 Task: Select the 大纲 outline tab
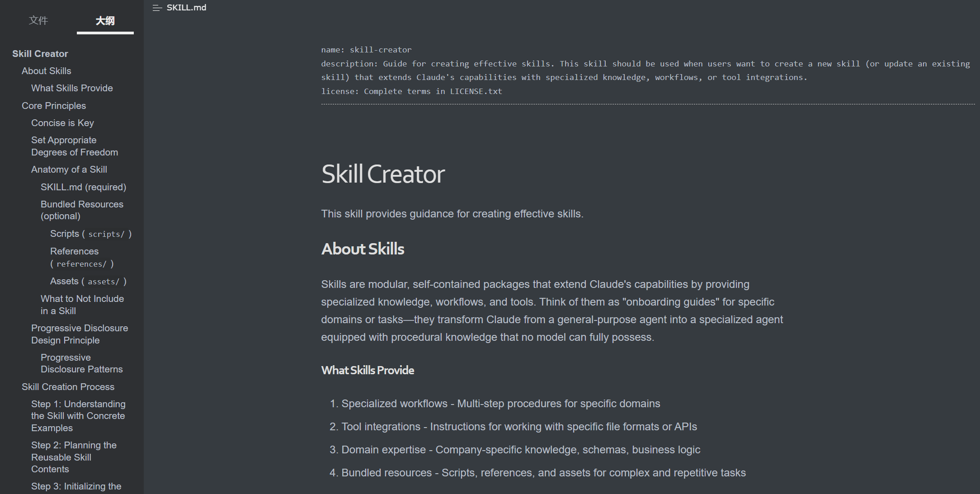[x=105, y=20]
